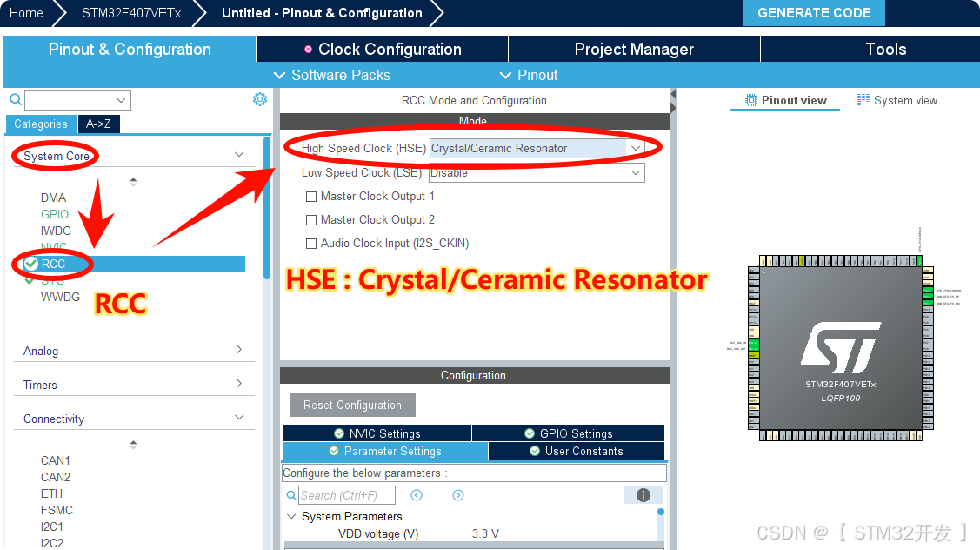Select the Pinout & Configuration tab
The height and width of the screenshot is (550, 980).
130,49
